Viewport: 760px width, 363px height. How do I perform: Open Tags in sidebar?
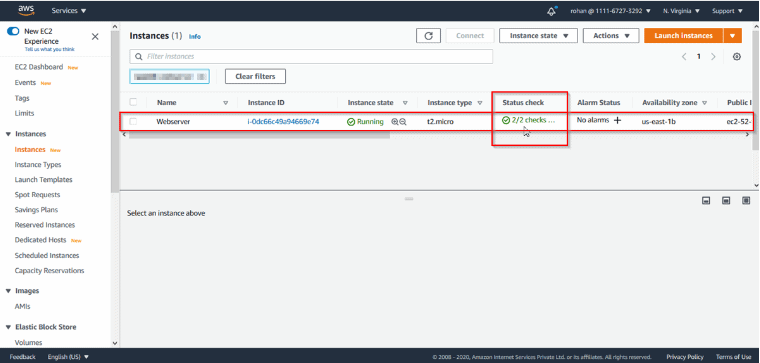click(x=22, y=98)
